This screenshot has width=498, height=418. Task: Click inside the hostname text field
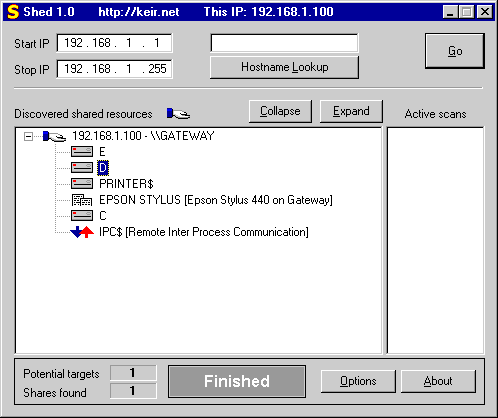pyautogui.click(x=284, y=43)
